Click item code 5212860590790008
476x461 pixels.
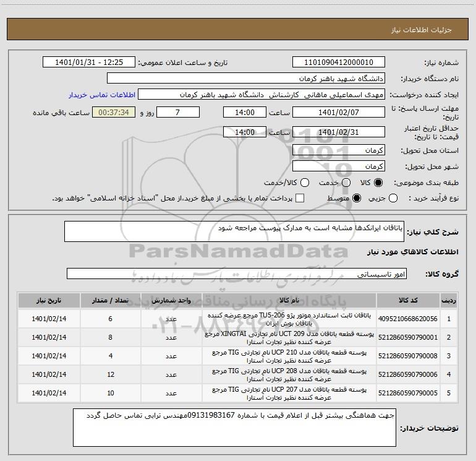tap(408, 356)
